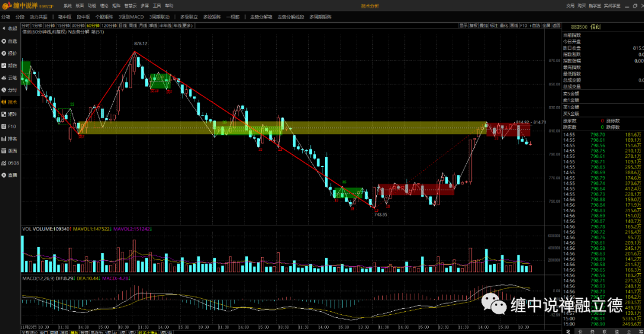Collapse the left sidebar with 收起 arrow

10,29
